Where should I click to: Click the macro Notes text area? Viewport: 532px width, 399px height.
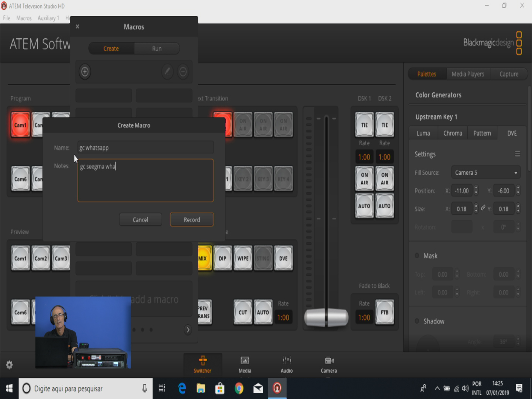(x=146, y=180)
